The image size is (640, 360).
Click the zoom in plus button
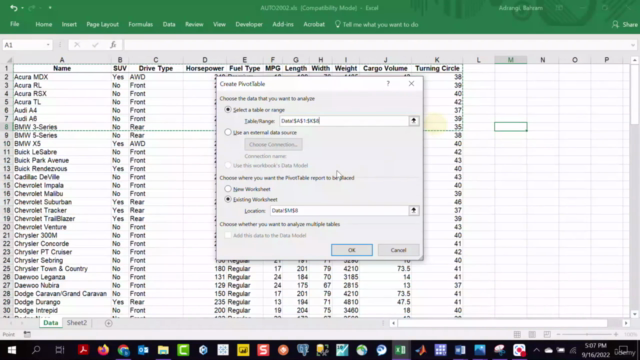[616, 334]
